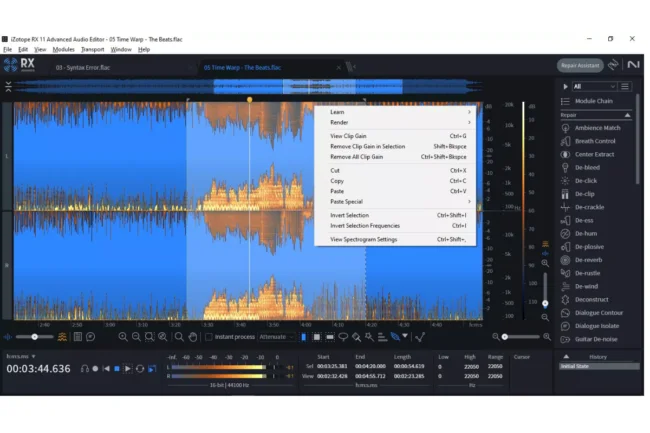
Task: Open the Dialogue Isolate module
Action: (x=597, y=326)
